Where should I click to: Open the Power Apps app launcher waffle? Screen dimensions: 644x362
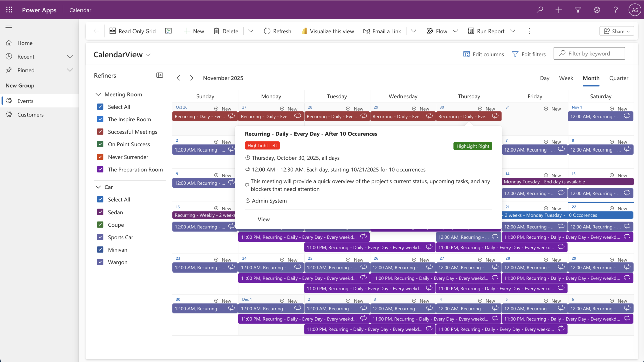[9, 10]
